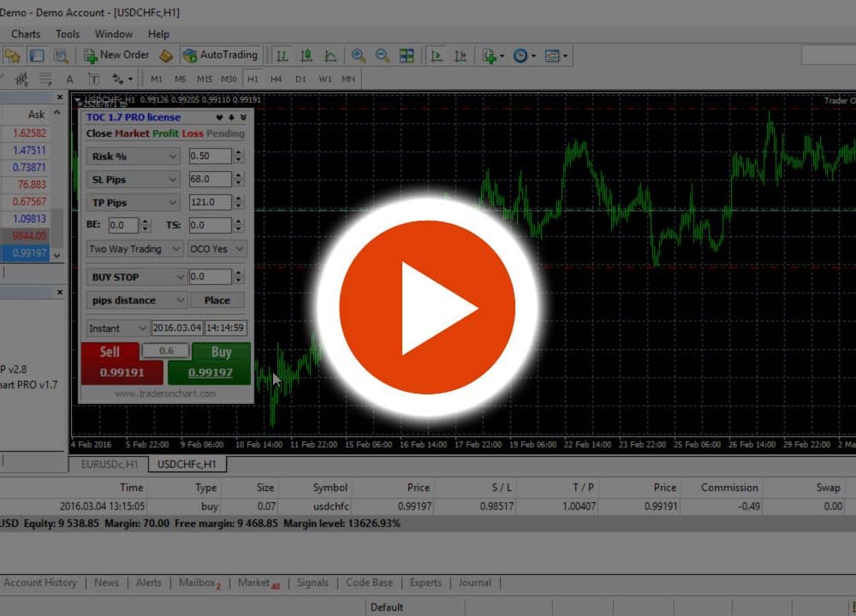Open the Help menu

point(158,34)
